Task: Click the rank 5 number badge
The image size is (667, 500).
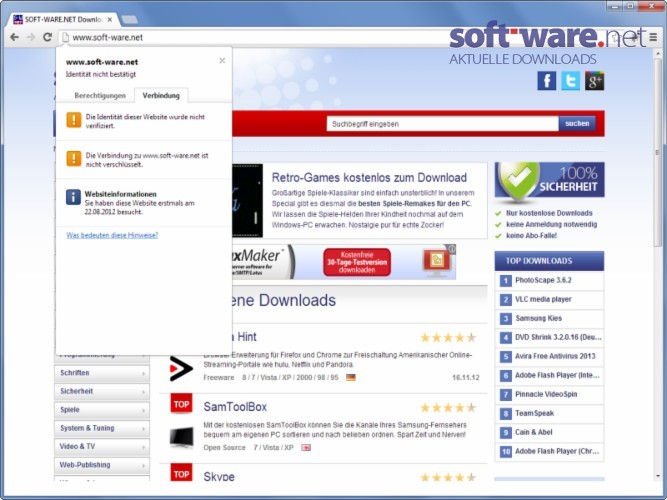Action: (505, 357)
